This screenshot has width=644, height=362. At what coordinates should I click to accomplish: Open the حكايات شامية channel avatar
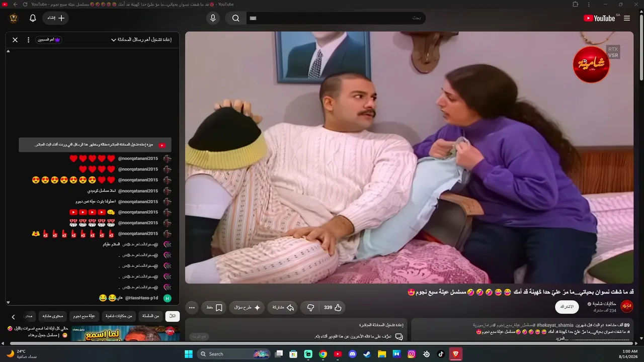(x=627, y=306)
